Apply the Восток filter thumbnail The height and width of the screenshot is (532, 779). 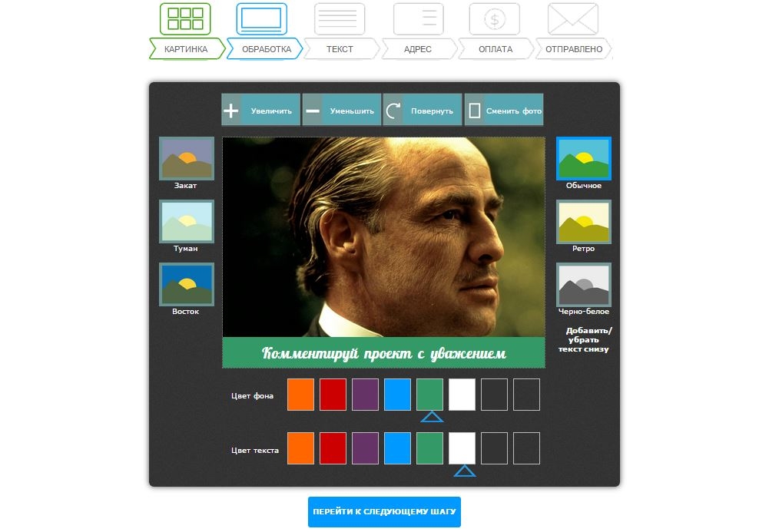[x=187, y=284]
